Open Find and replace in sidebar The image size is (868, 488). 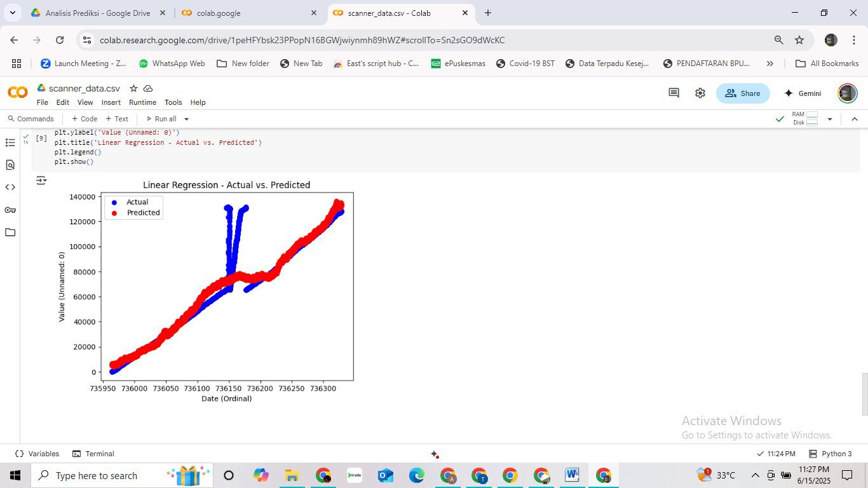(x=10, y=165)
